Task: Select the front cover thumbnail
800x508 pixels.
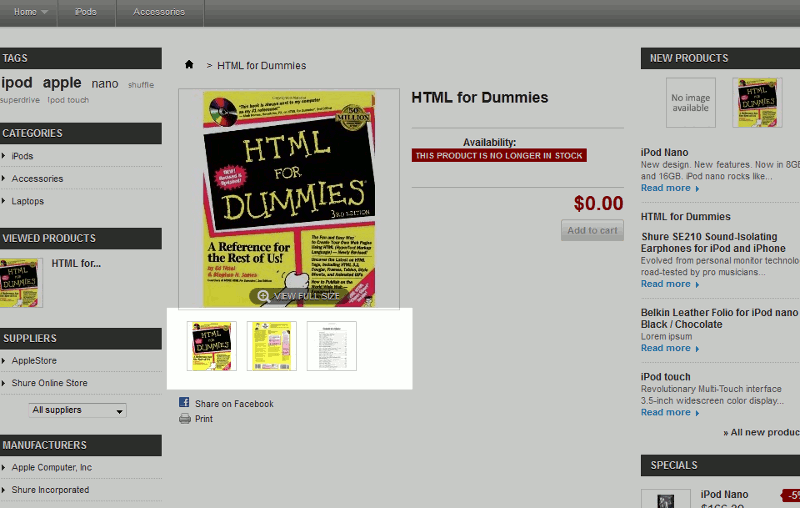Action: 212,346
